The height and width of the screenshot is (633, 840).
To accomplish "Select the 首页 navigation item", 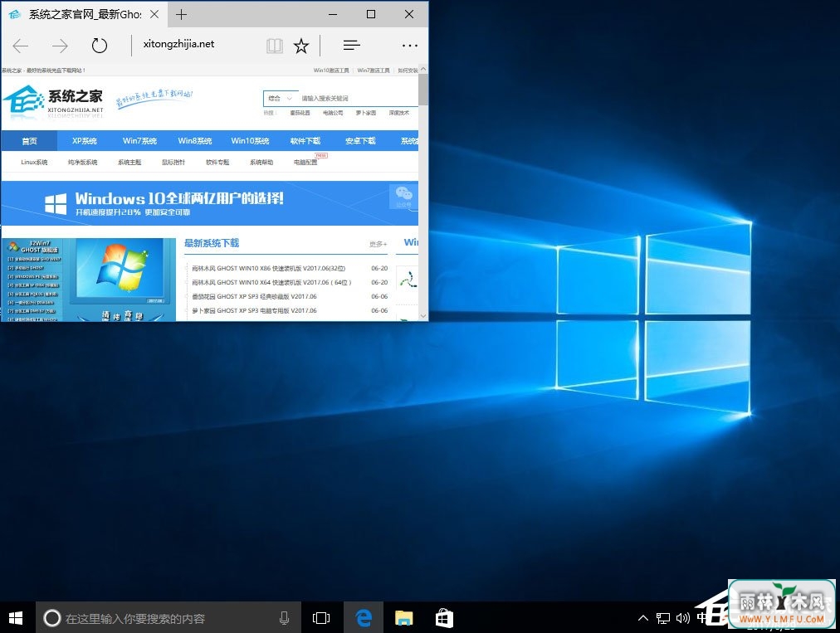I will pos(29,141).
